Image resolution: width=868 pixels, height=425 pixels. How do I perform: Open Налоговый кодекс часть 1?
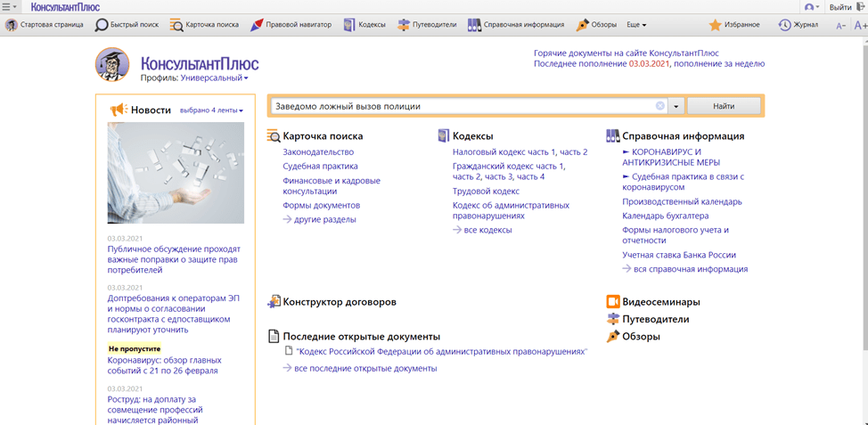click(x=505, y=151)
